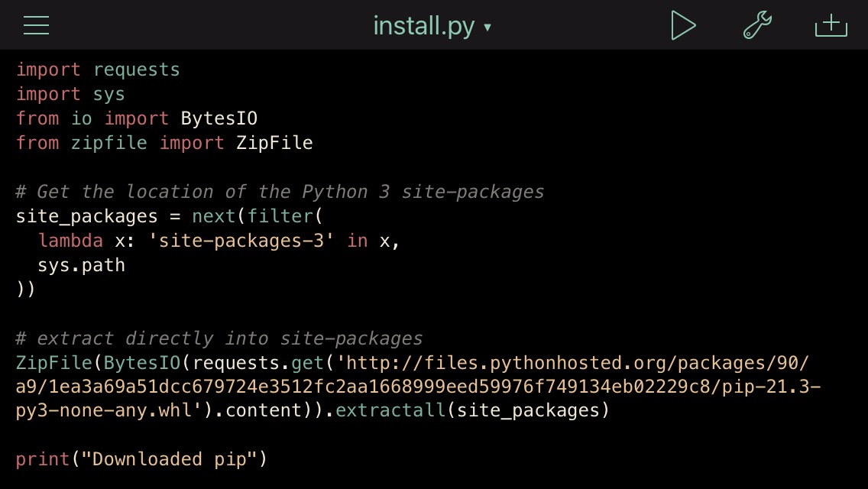Tap the comment about Python 3 site-packages location
868x489 pixels.
click(x=280, y=192)
